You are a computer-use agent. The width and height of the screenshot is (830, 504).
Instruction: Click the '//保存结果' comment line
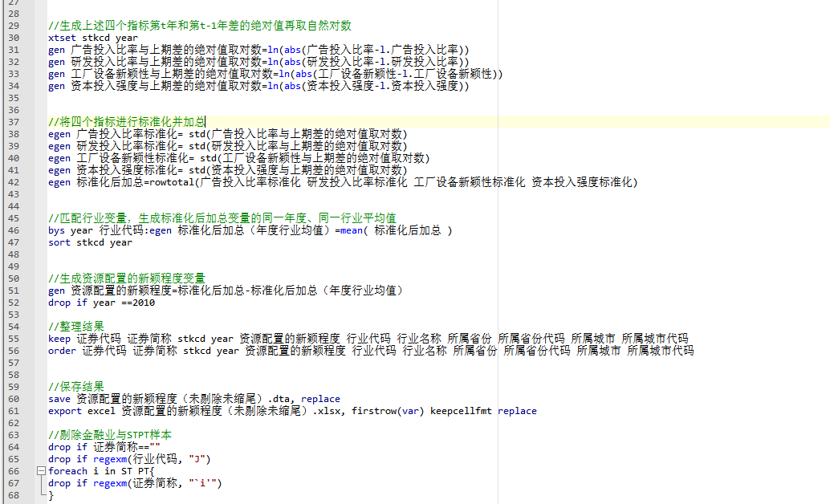click(x=76, y=387)
